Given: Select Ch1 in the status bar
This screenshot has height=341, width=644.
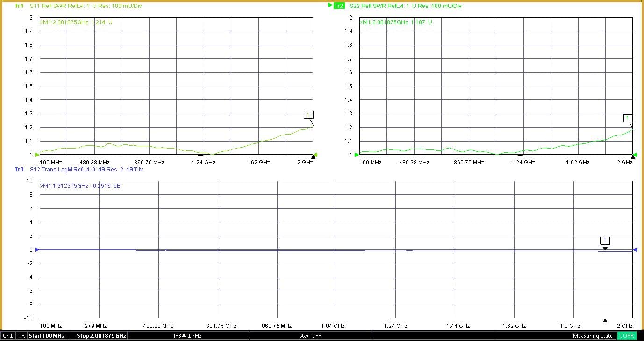Looking at the screenshot, I should 8,336.
